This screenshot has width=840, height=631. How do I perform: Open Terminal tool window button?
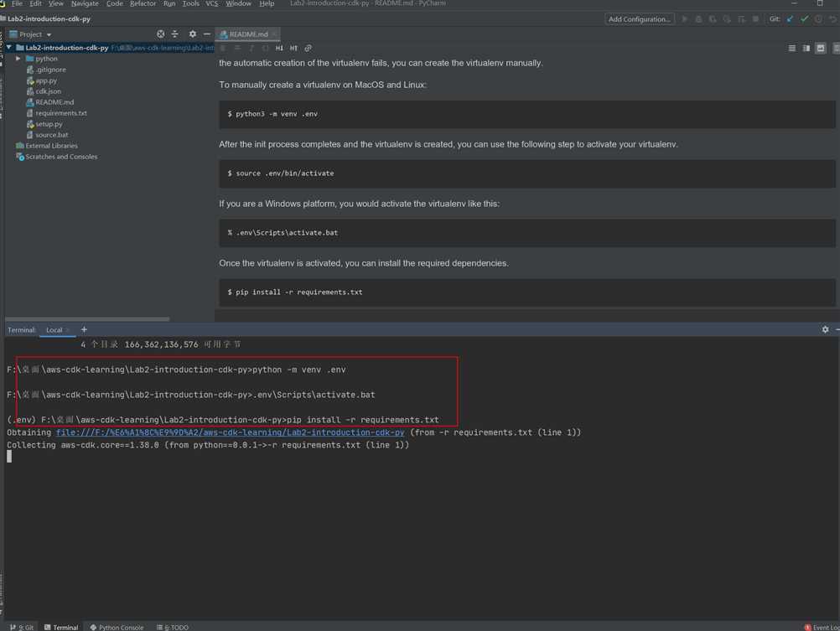pos(61,628)
